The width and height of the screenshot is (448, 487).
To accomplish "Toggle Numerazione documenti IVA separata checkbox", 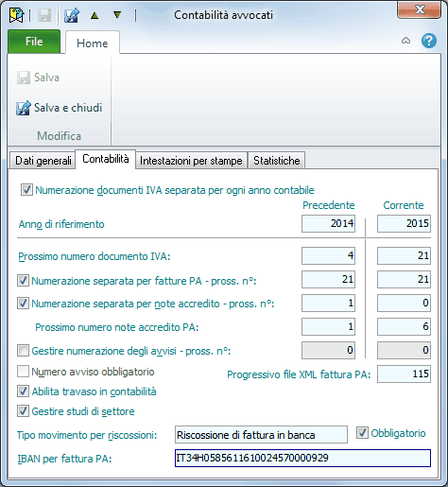I will (x=26, y=190).
